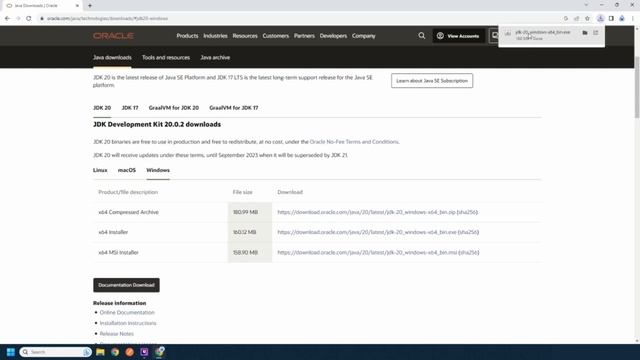Open the Industries navigation menu

(215, 36)
